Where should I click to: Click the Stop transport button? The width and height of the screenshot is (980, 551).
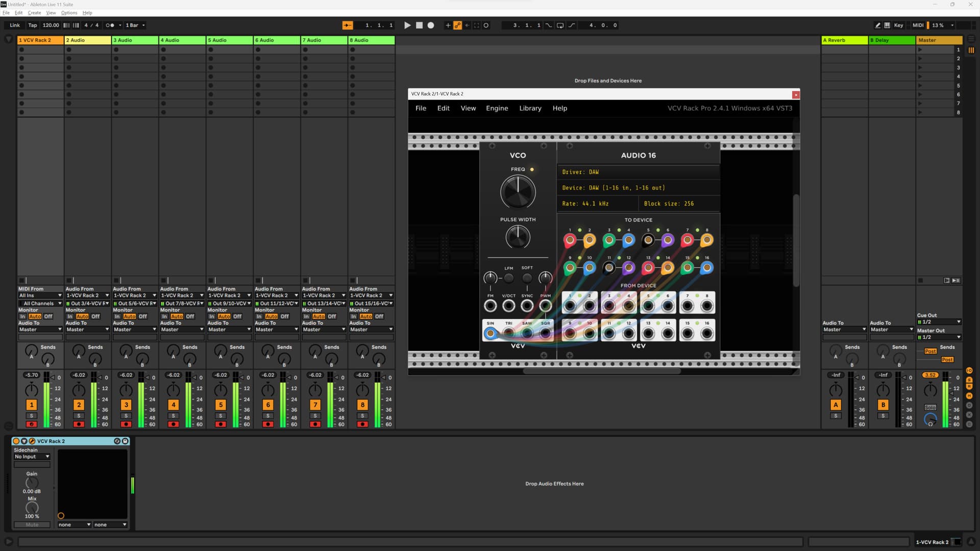pos(419,25)
